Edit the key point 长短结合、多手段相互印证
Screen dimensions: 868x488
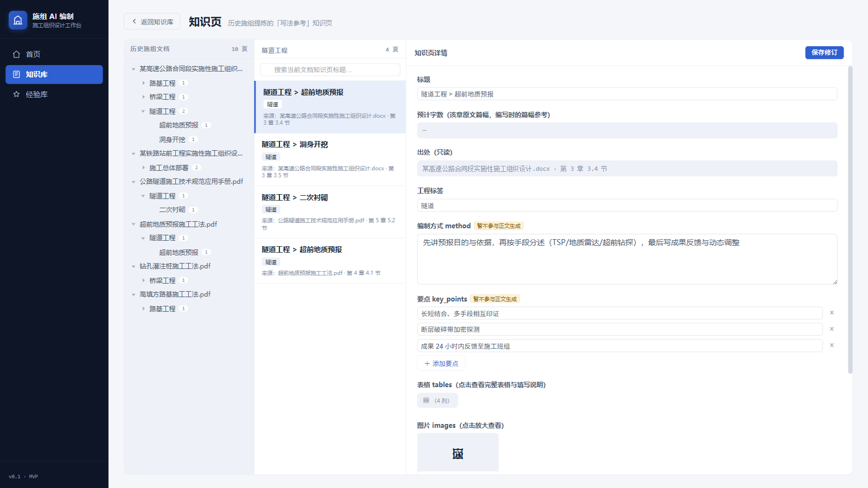pyautogui.click(x=620, y=313)
